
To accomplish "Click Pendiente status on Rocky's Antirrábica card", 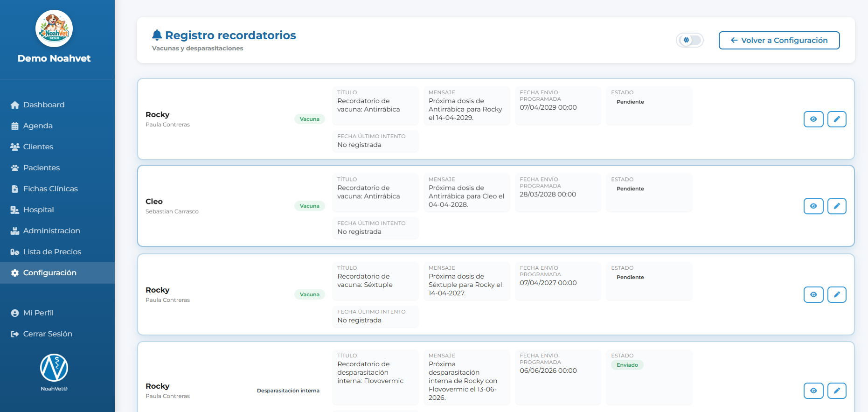I will 630,102.
